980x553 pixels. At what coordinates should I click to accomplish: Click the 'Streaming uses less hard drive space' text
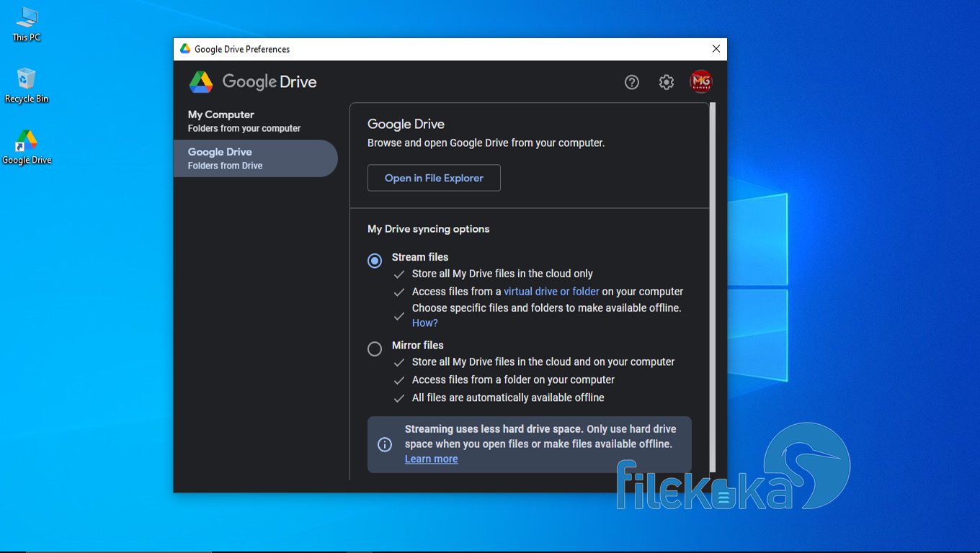pyautogui.click(x=494, y=429)
